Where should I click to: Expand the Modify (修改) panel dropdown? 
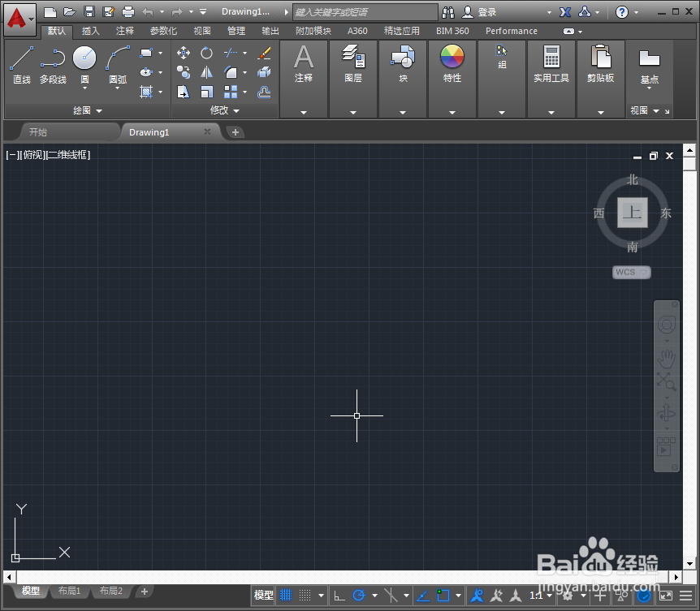pos(225,110)
